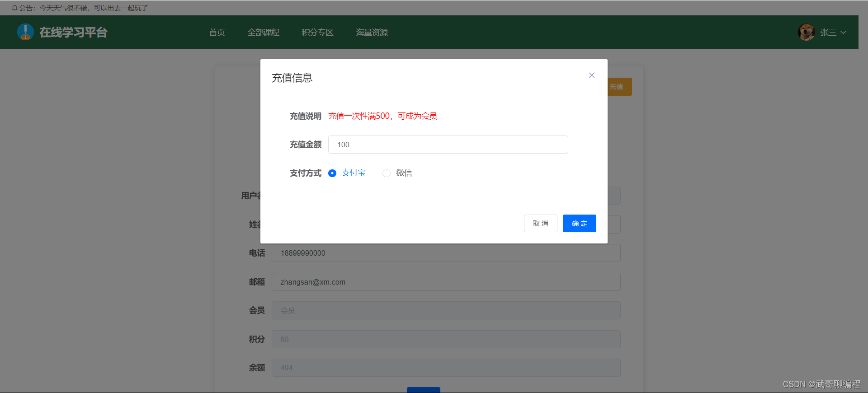The height and width of the screenshot is (393, 868).
Task: Click the 充值金额 label
Action: 306,145
